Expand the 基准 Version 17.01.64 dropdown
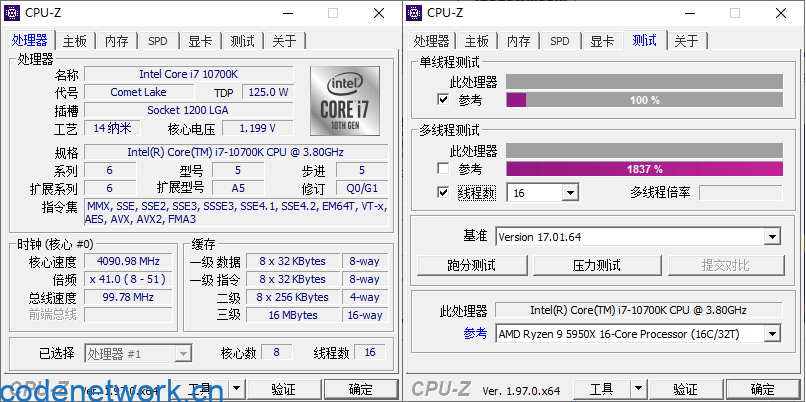The width and height of the screenshot is (806, 402). pyautogui.click(x=772, y=237)
